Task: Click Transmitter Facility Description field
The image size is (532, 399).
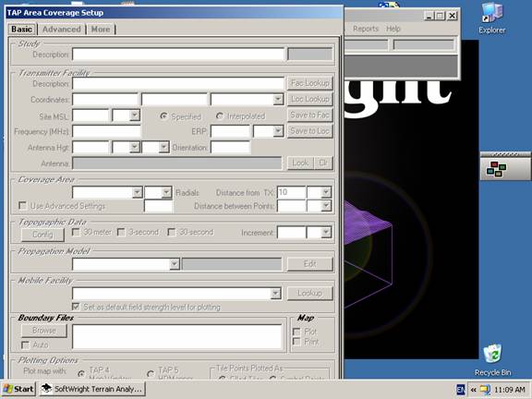Action: point(178,83)
